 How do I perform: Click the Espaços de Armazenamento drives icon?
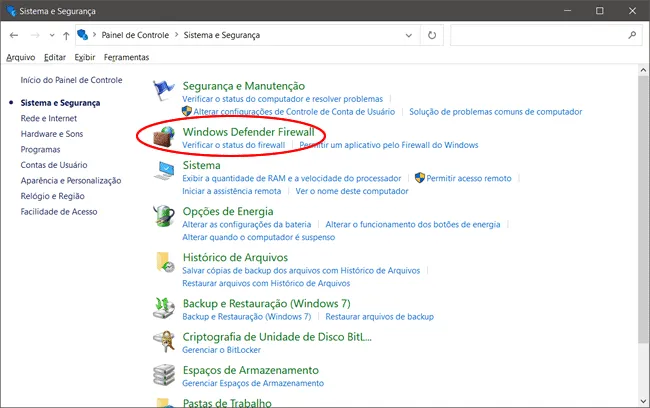pyautogui.click(x=164, y=374)
